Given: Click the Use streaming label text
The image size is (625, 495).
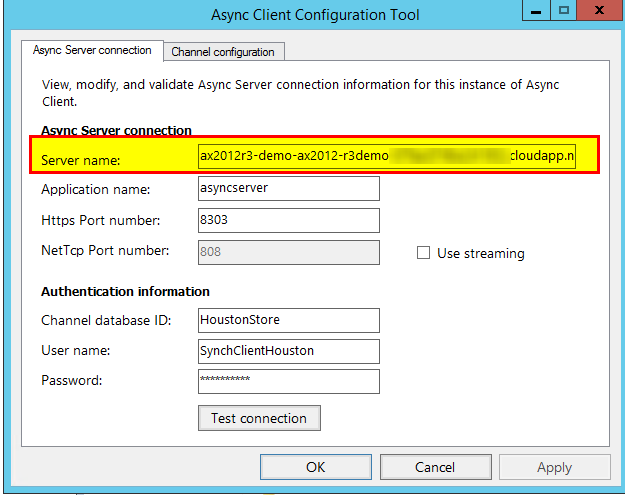Looking at the screenshot, I should pyautogui.click(x=480, y=254).
